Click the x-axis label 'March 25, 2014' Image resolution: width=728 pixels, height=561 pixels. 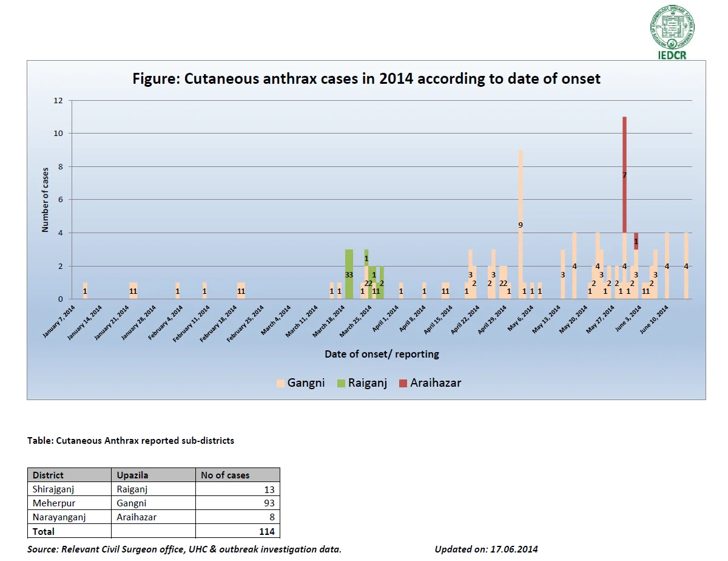click(356, 321)
